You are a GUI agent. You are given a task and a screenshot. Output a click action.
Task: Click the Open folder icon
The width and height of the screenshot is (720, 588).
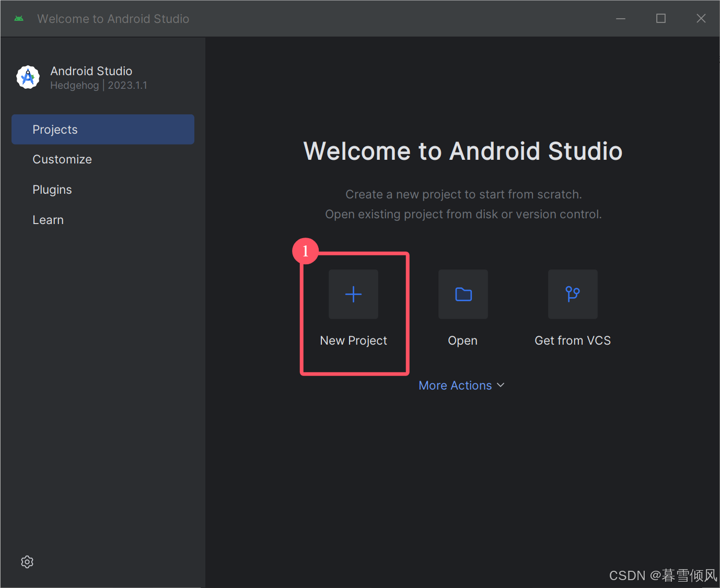[x=463, y=294]
